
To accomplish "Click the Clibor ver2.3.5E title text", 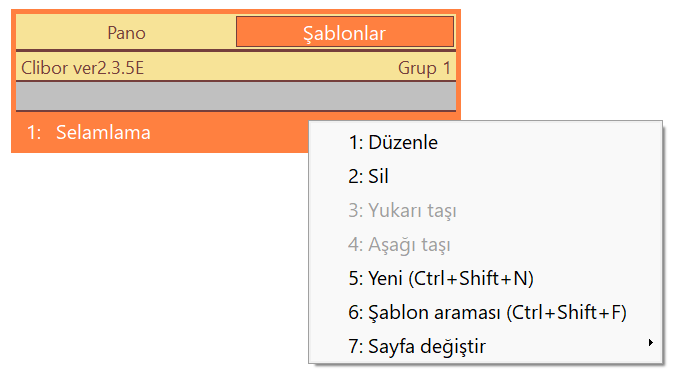I will point(82,68).
